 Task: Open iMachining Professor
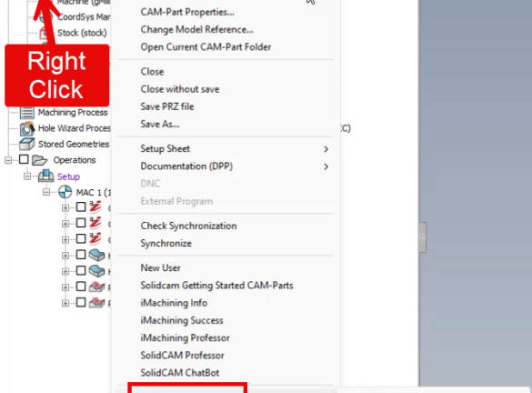pos(185,338)
